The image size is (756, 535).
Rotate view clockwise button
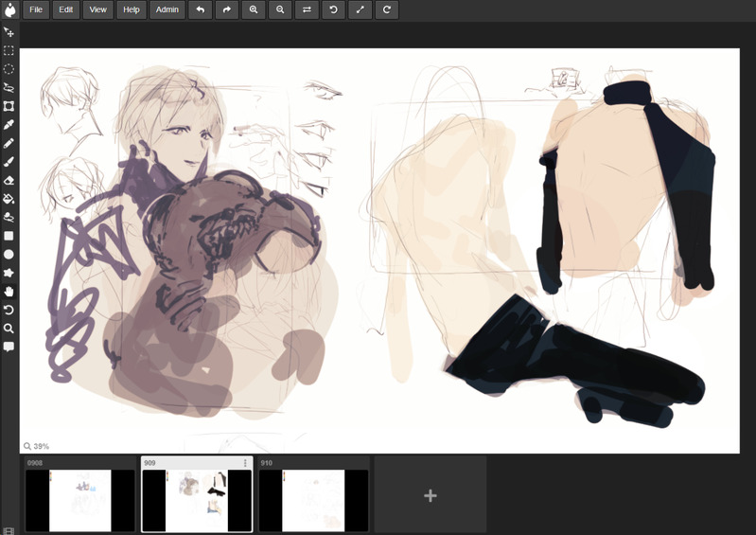387,9
